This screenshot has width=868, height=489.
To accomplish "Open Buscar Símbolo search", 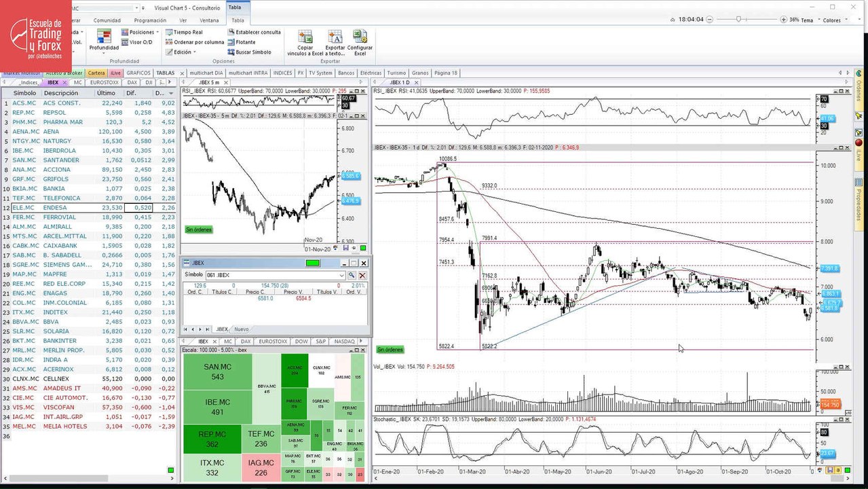I will pos(249,52).
